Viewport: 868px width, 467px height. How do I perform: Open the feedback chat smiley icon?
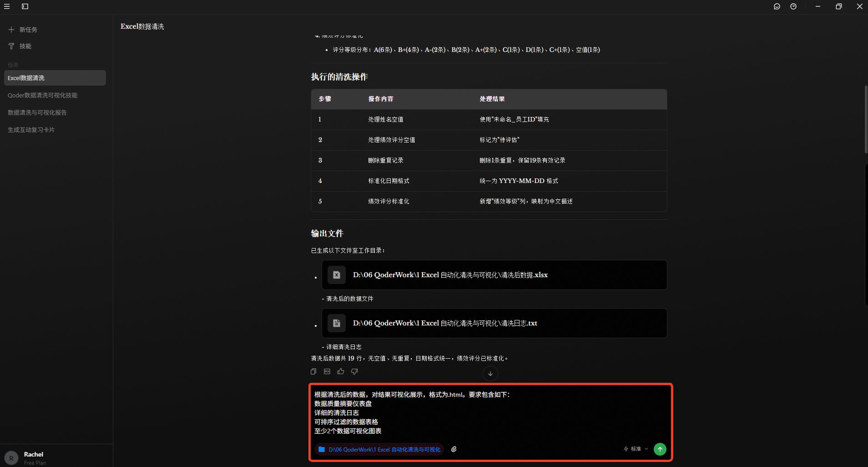point(777,6)
